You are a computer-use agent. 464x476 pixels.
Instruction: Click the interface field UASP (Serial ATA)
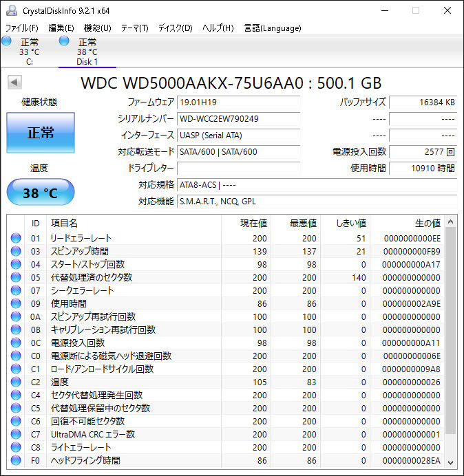click(x=238, y=136)
